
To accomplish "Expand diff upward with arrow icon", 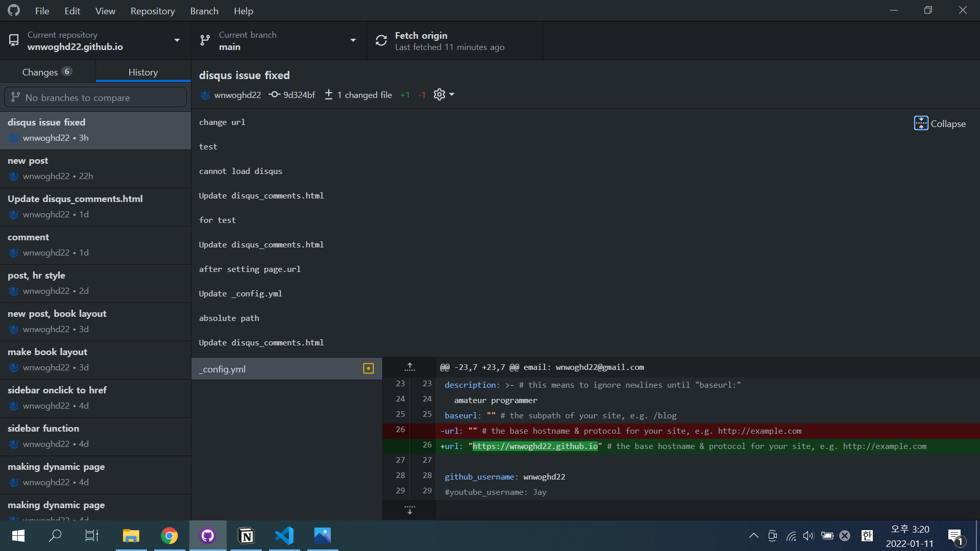I will click(409, 367).
